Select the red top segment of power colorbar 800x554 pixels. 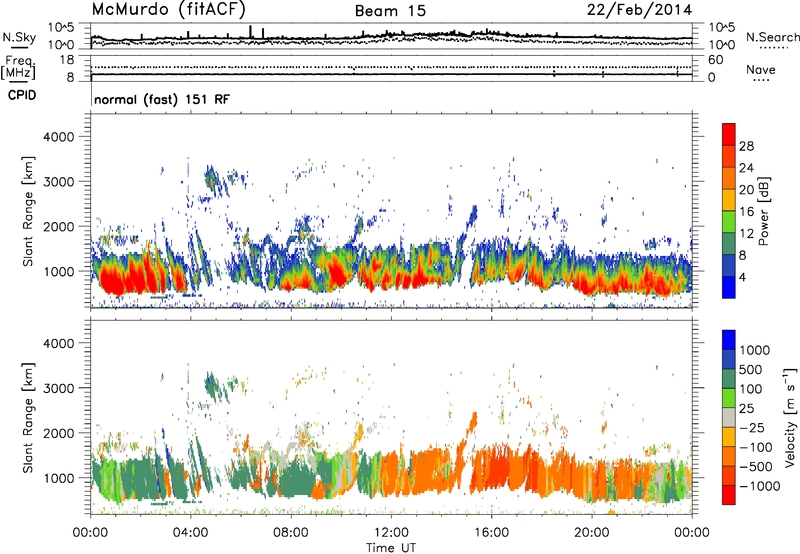(729, 134)
